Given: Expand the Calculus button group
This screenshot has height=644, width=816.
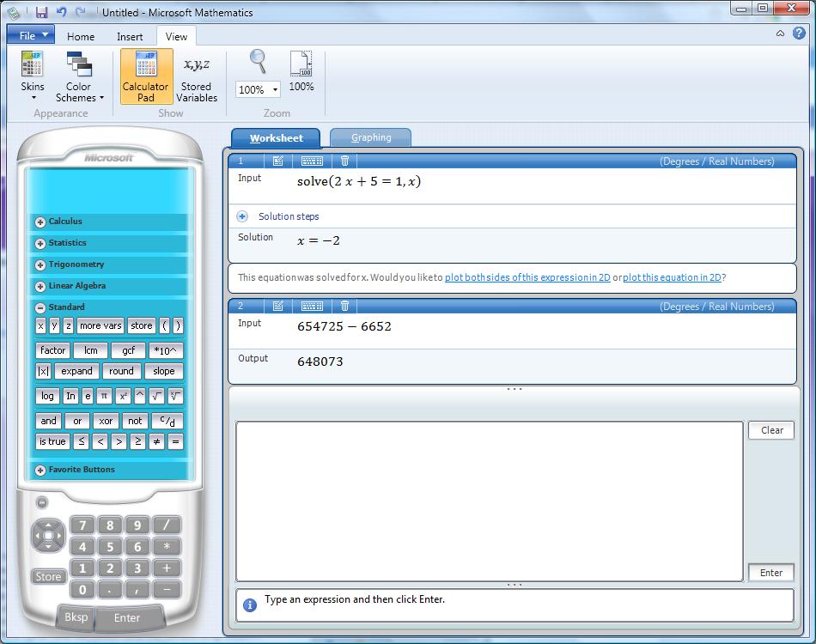Looking at the screenshot, I should pyautogui.click(x=40, y=222).
